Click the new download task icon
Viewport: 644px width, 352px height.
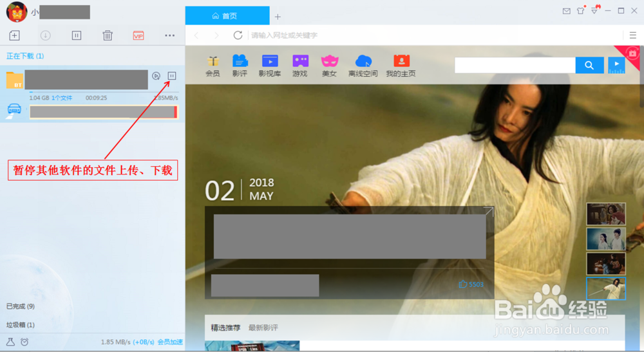tap(14, 35)
